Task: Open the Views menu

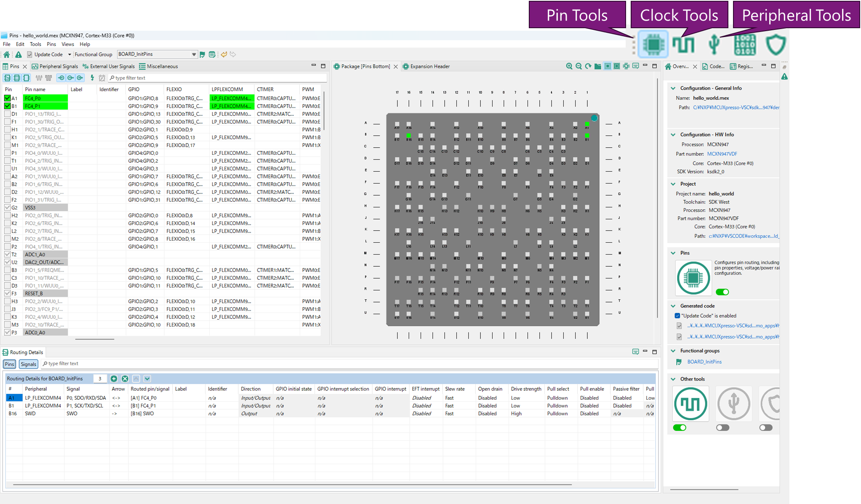Action: pos(67,44)
